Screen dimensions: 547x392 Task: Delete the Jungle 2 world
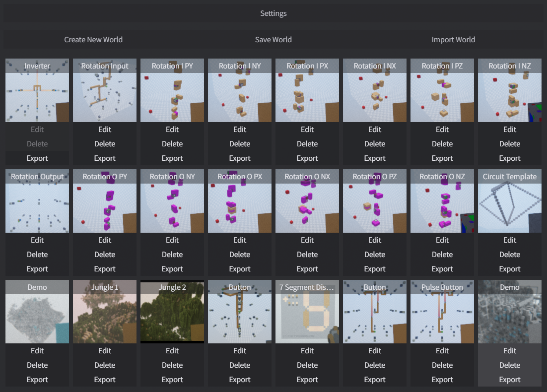point(172,365)
